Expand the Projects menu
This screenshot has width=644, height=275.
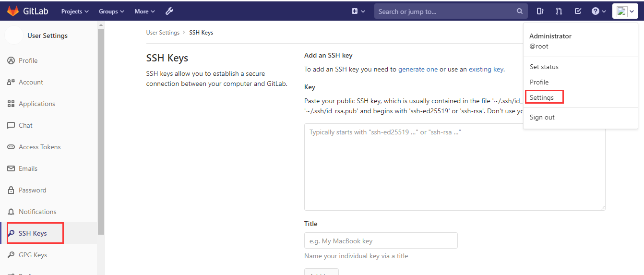coord(75,11)
